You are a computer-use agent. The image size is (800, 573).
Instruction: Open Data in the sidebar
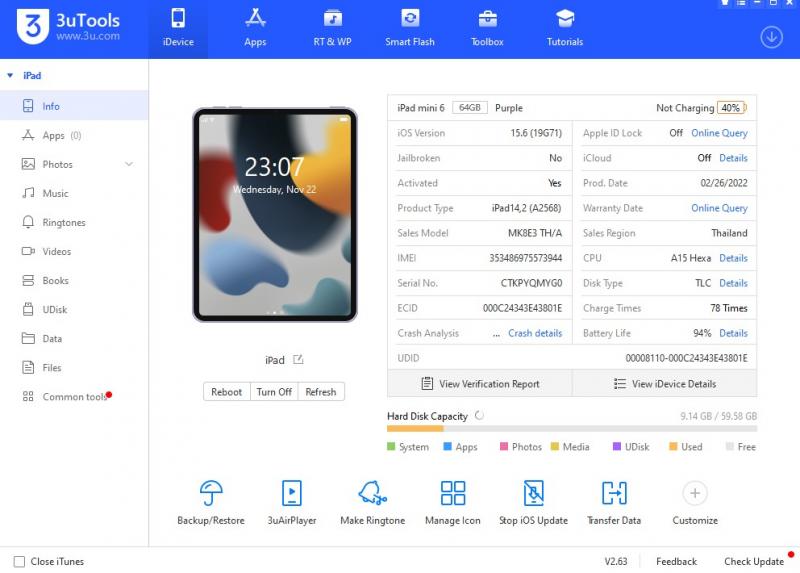(x=74, y=339)
